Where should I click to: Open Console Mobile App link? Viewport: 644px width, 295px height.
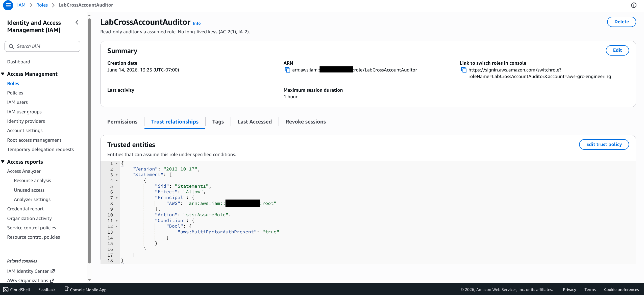pos(86,289)
